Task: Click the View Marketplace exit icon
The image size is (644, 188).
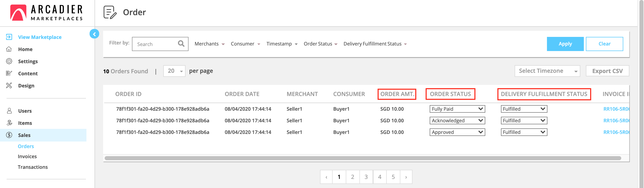Action: click(9, 37)
